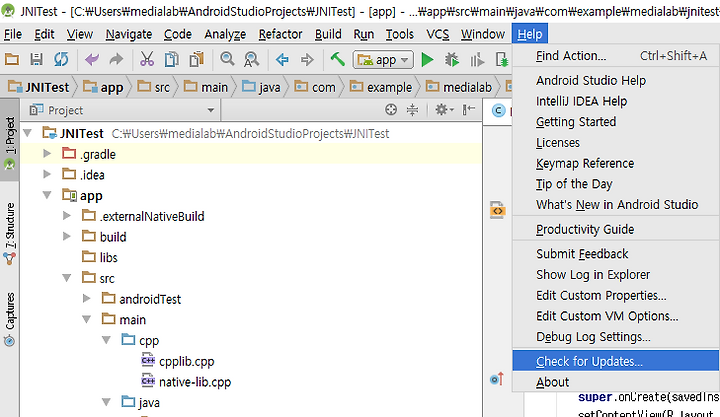Select cpplib.cpp file in tree

coord(186,361)
